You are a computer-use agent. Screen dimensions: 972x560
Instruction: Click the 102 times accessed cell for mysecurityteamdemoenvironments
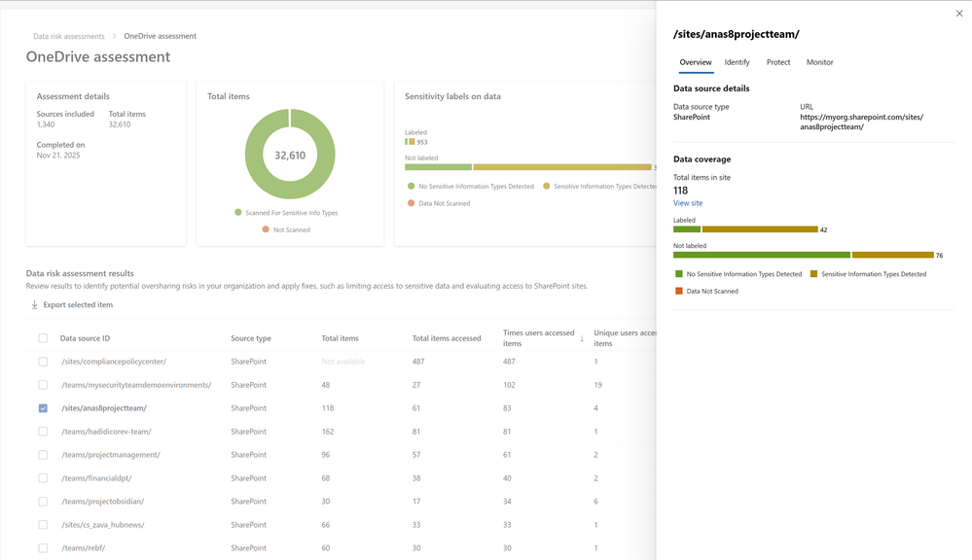(x=509, y=385)
